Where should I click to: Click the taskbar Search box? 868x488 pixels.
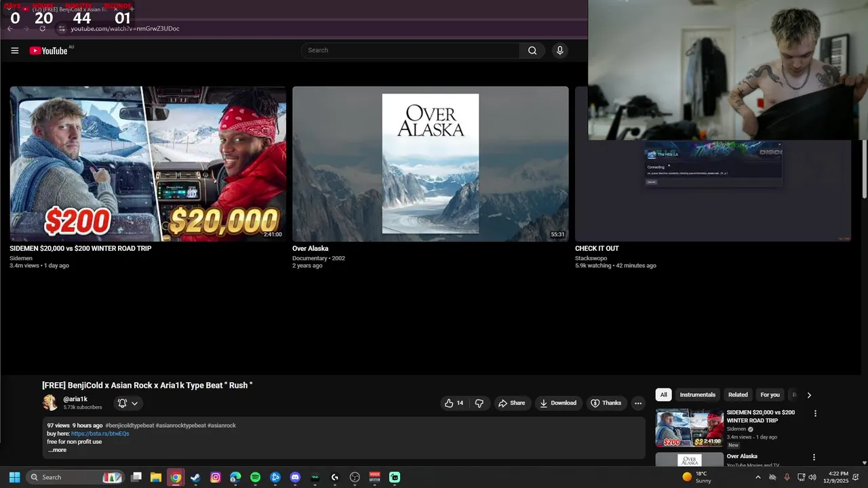pyautogui.click(x=75, y=477)
